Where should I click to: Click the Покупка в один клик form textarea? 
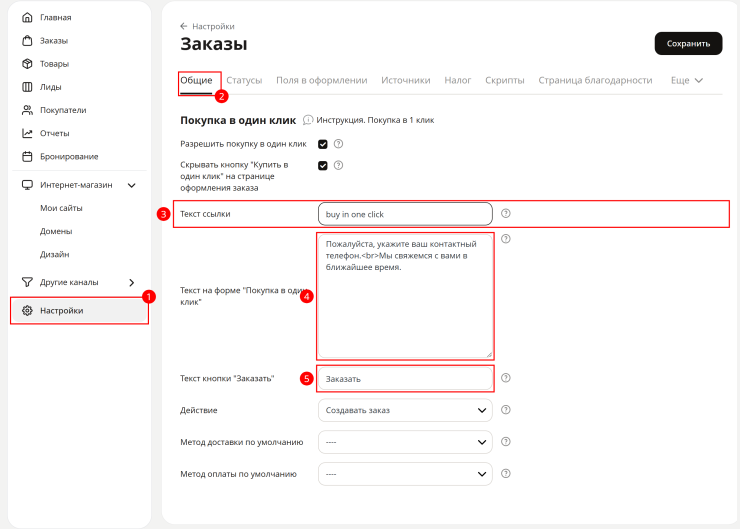click(x=405, y=296)
